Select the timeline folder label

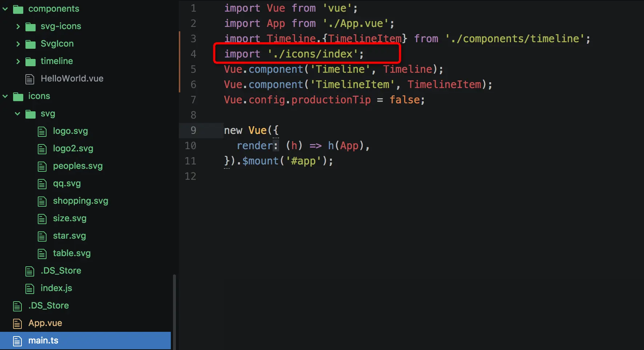(x=57, y=61)
